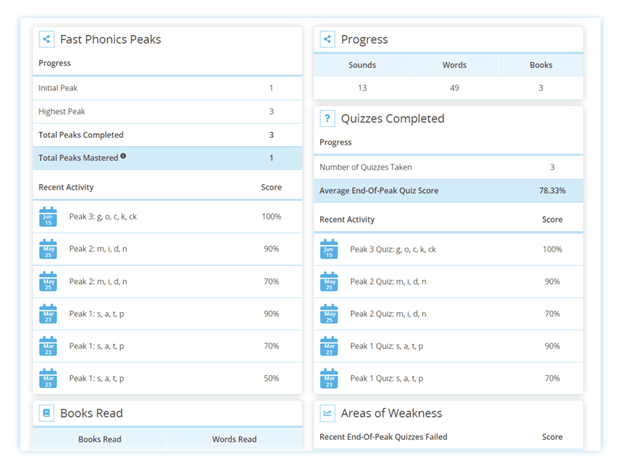Select the Books Read column header

[x=99, y=439]
